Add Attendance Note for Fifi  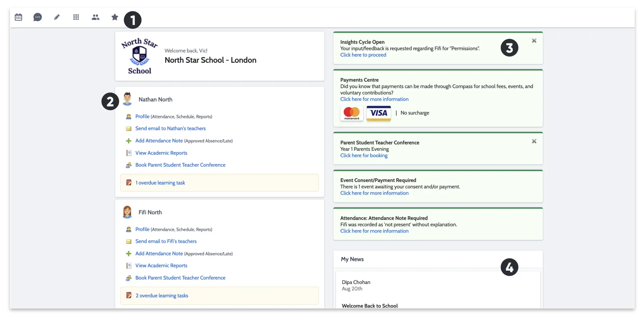pyautogui.click(x=159, y=254)
